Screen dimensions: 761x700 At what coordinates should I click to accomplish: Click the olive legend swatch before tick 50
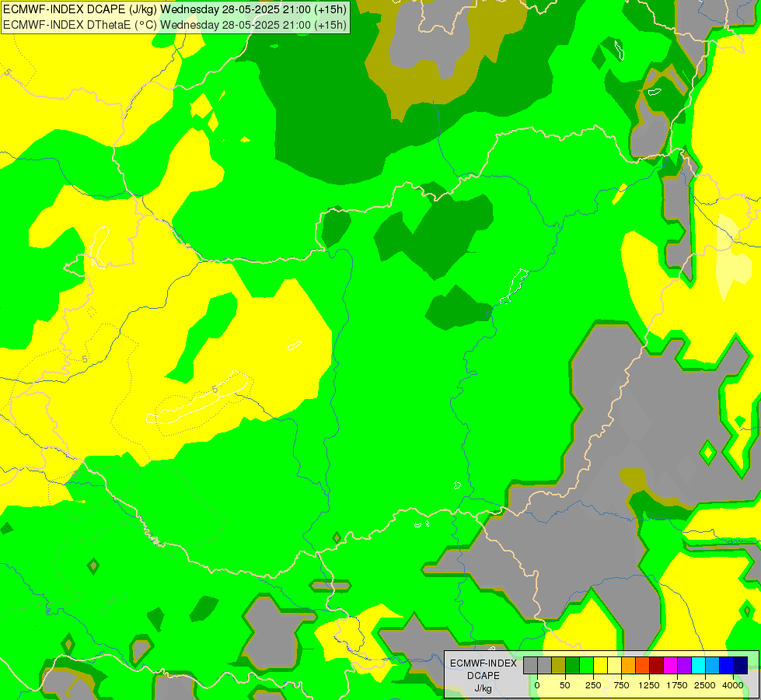pos(559,666)
